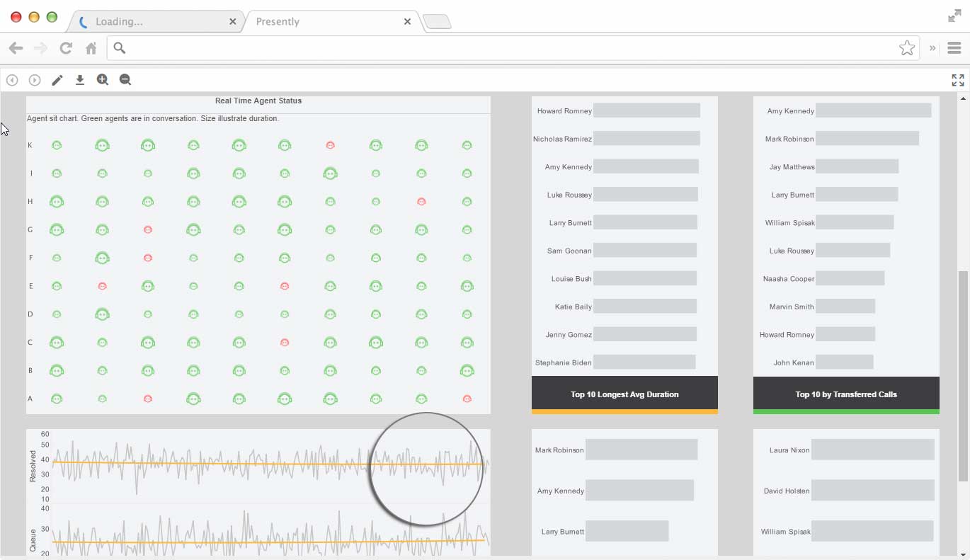The height and width of the screenshot is (560, 970).
Task: Zoom out using the magnifier minus icon
Action: click(125, 80)
